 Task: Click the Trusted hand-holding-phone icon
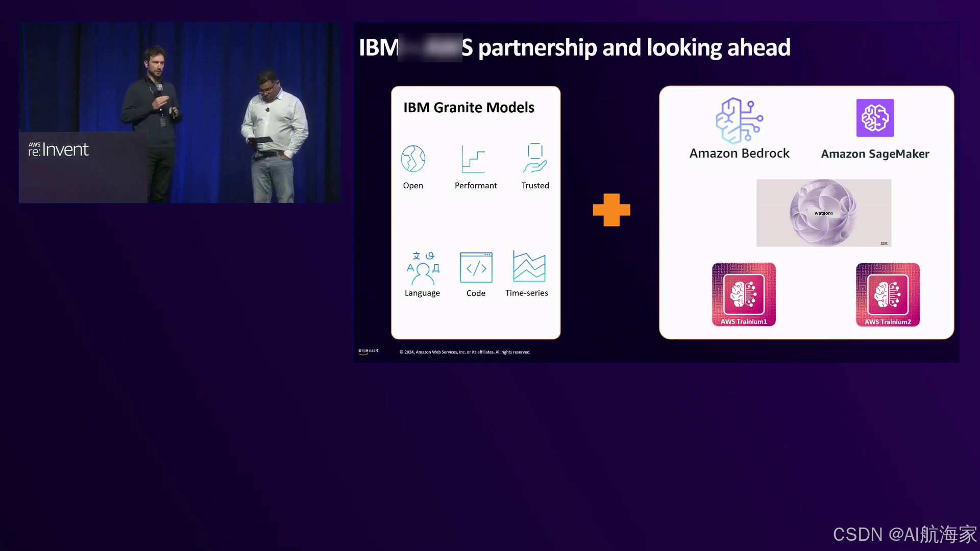click(534, 158)
